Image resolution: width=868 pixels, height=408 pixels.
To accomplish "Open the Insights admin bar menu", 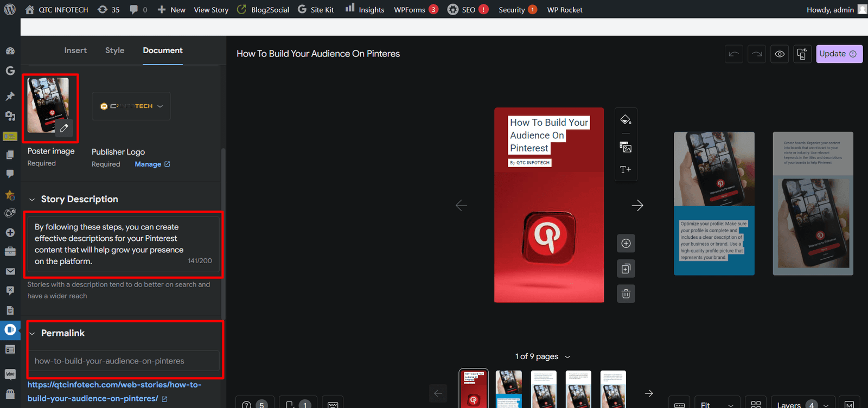I will (365, 9).
